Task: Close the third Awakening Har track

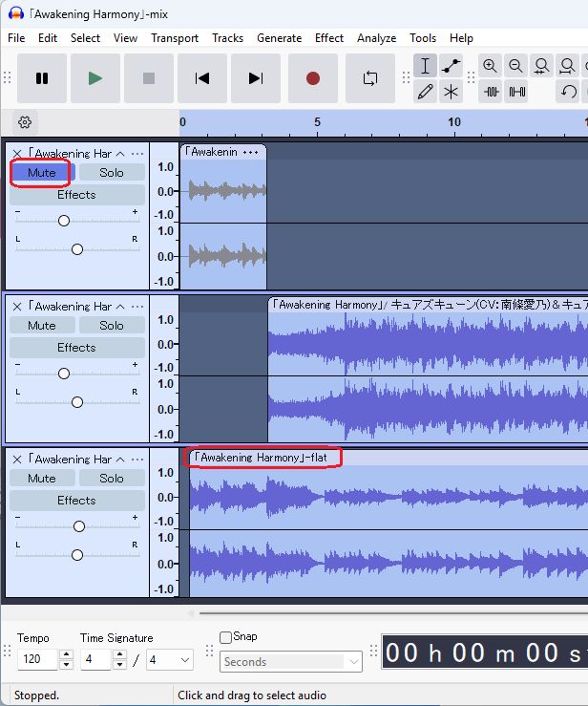Action: pos(17,460)
